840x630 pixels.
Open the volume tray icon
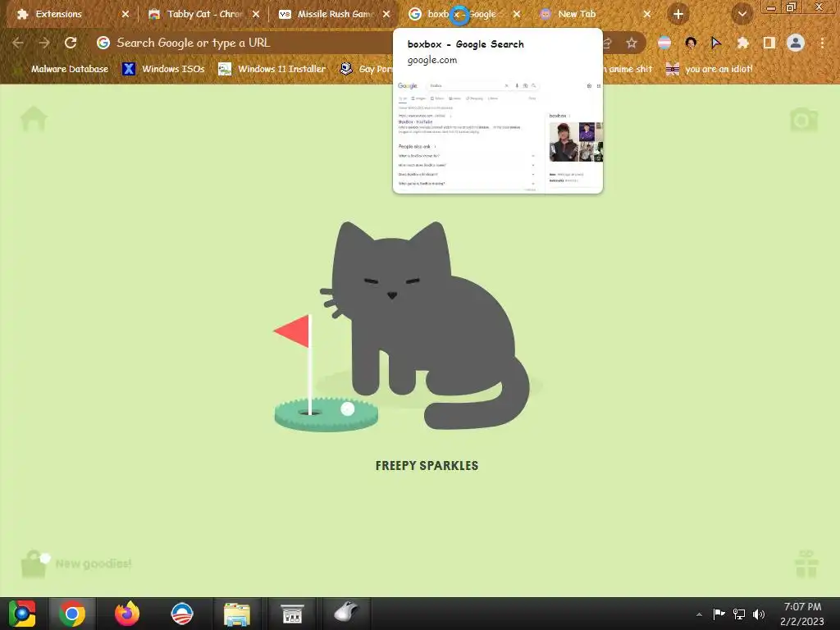[x=759, y=614]
